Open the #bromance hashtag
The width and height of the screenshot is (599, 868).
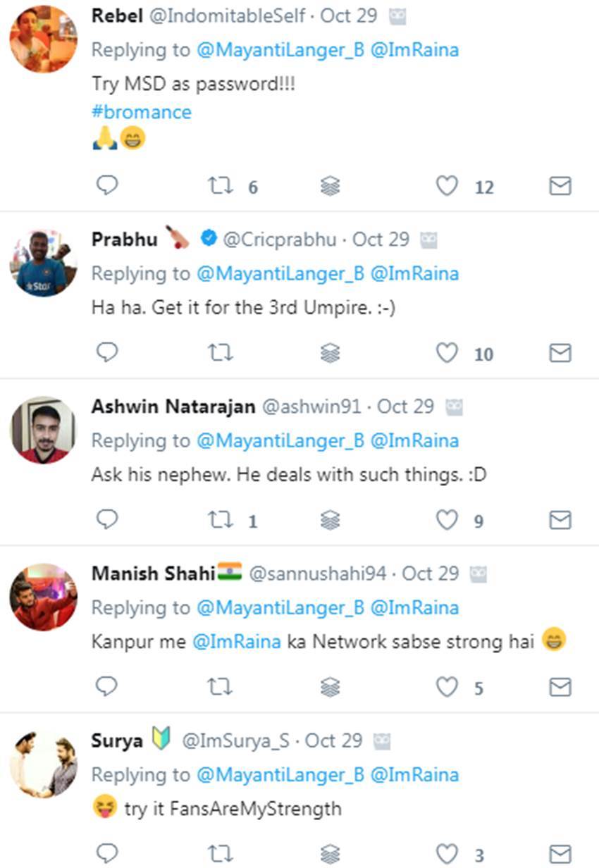(x=141, y=112)
